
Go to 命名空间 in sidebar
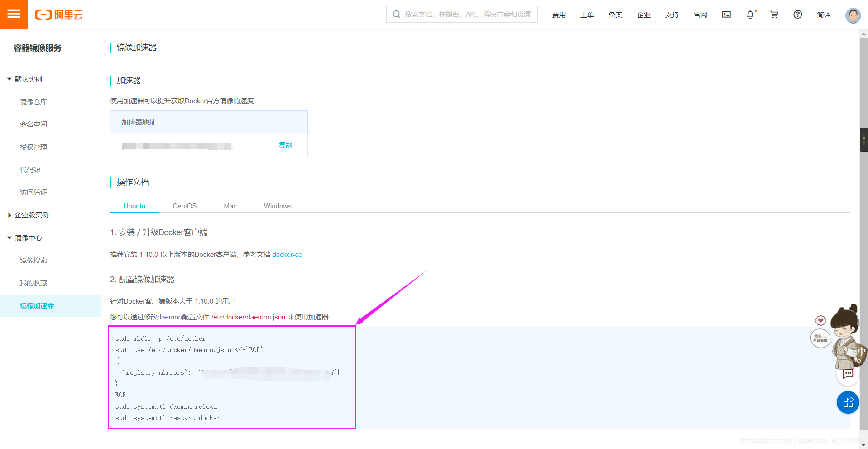click(34, 124)
